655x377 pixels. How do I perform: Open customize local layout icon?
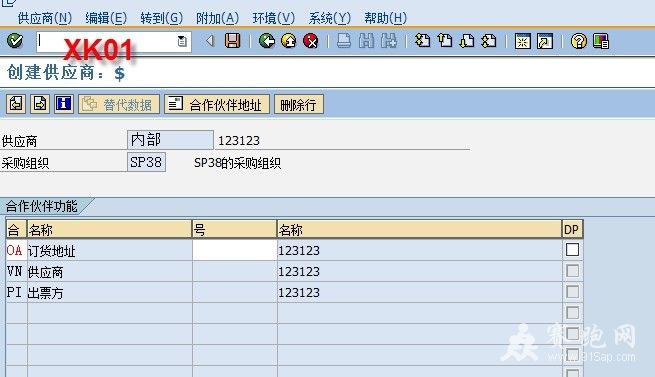tap(601, 41)
